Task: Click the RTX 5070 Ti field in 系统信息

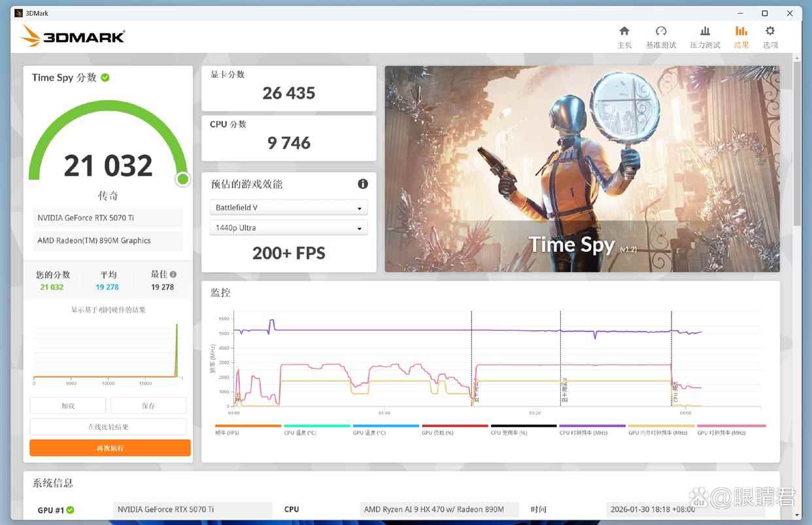Action: (193, 510)
